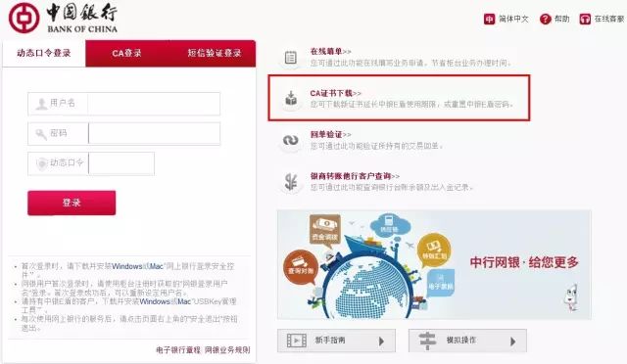Click the Windows link in first login tip
The width and height of the screenshot is (627, 364).
pyautogui.click(x=127, y=266)
